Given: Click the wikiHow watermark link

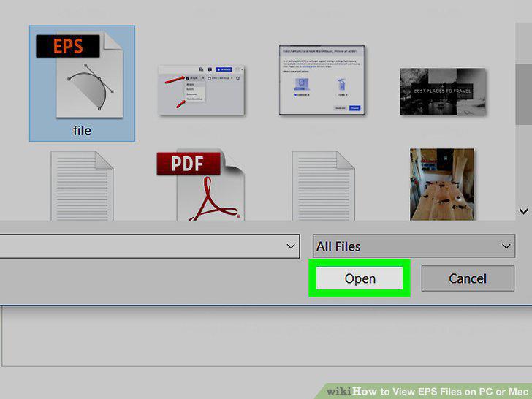Looking at the screenshot, I should pos(427,391).
